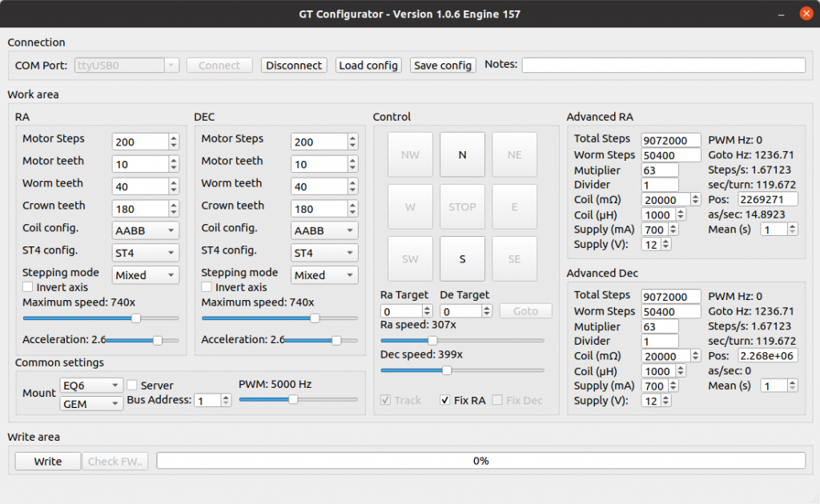Close the GT Configurator window
This screenshot has height=504, width=820.
(x=806, y=14)
